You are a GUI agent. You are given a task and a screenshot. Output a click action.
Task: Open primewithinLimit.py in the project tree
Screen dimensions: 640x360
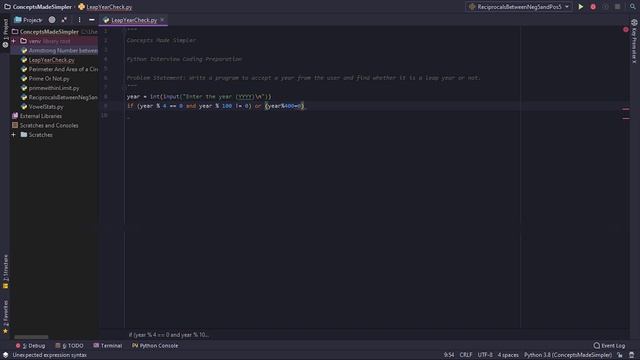point(54,88)
